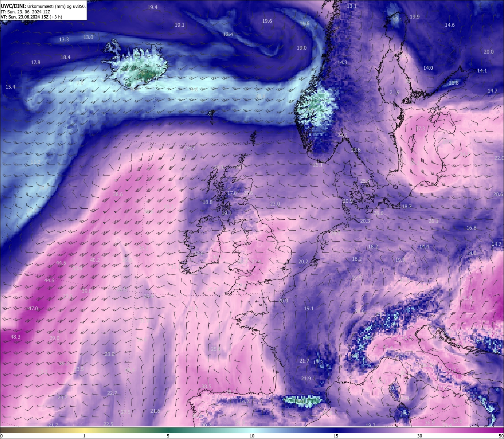Click the 20.2 value near the Netherlands
This screenshot has width=504, height=439.
303,262
